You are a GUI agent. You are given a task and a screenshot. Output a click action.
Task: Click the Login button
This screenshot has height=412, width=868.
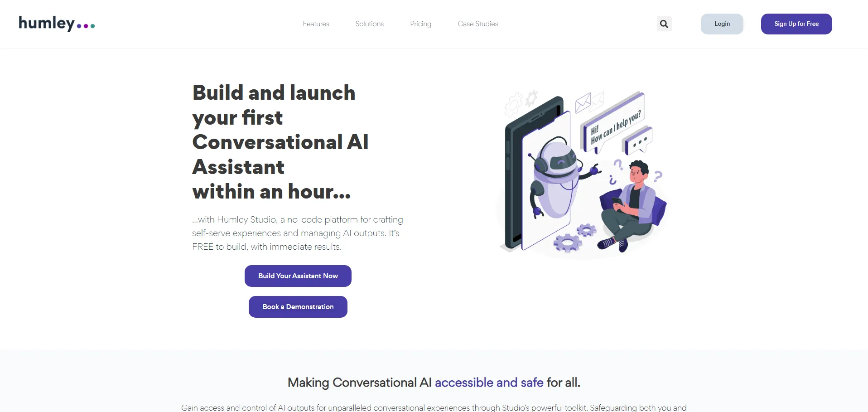[722, 24]
